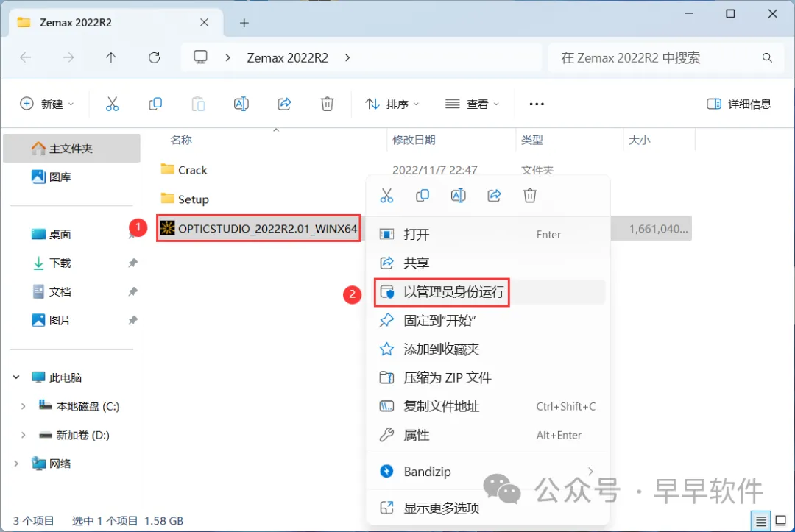Click the See more three-dots button

coord(537,104)
